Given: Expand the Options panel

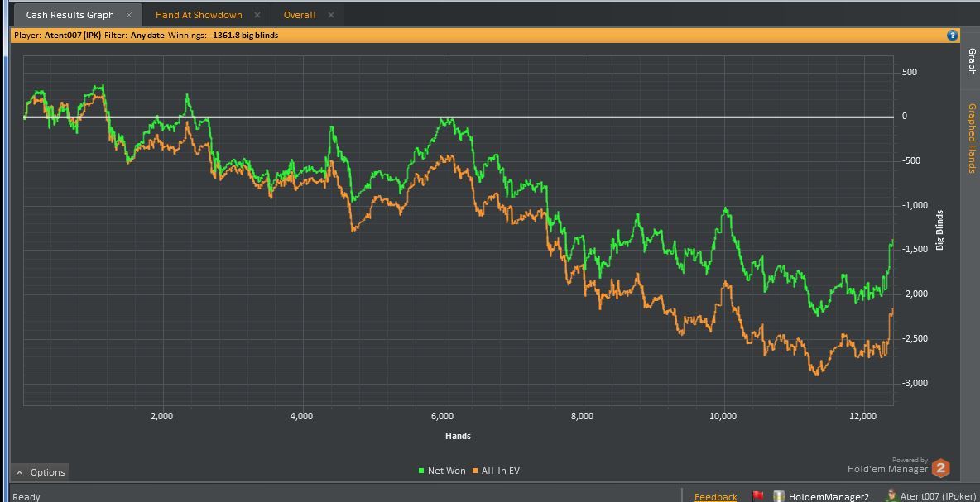Looking at the screenshot, I should 40,472.
